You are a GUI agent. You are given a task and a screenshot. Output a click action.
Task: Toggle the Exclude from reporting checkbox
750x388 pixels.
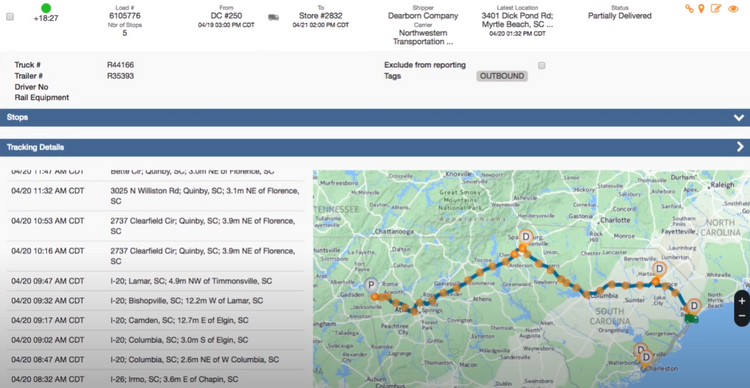(541, 66)
